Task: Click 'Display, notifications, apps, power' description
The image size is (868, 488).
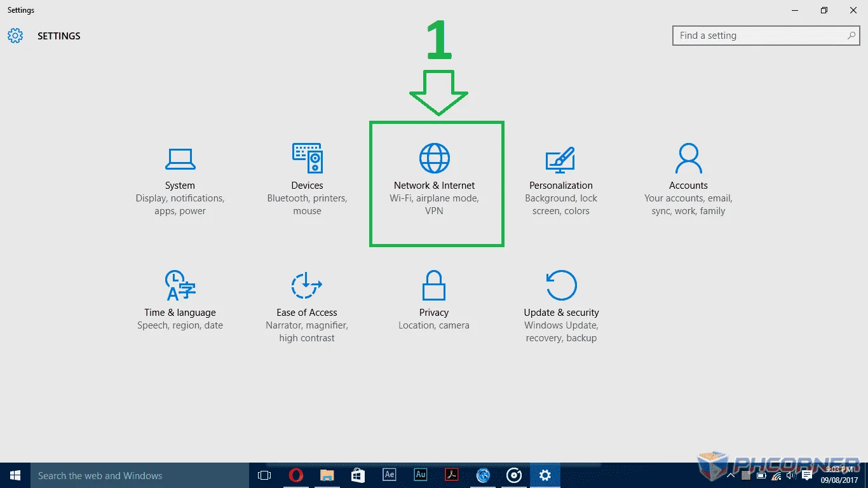Action: pyautogui.click(x=180, y=205)
